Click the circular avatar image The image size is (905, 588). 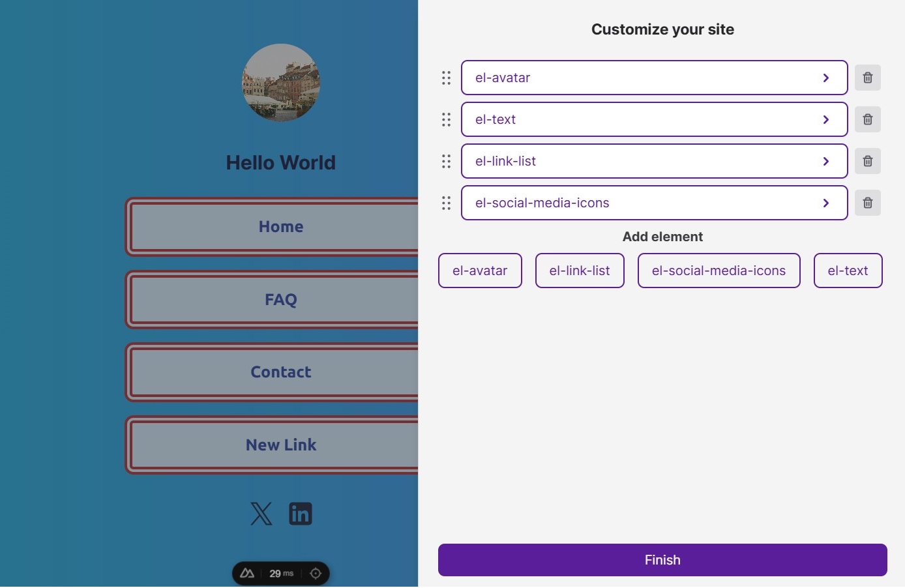click(281, 83)
